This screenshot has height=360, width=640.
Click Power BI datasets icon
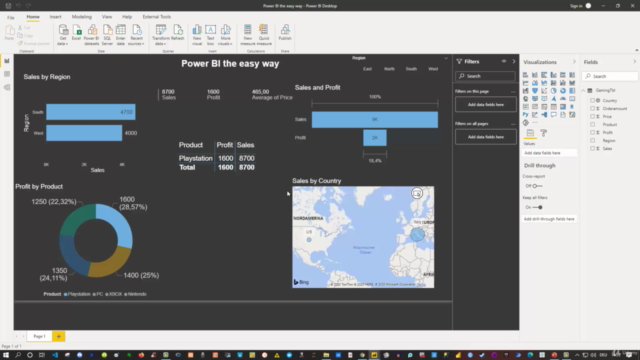tap(92, 34)
